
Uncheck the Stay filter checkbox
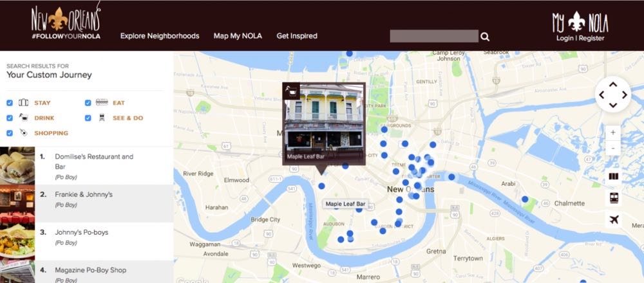[10, 103]
